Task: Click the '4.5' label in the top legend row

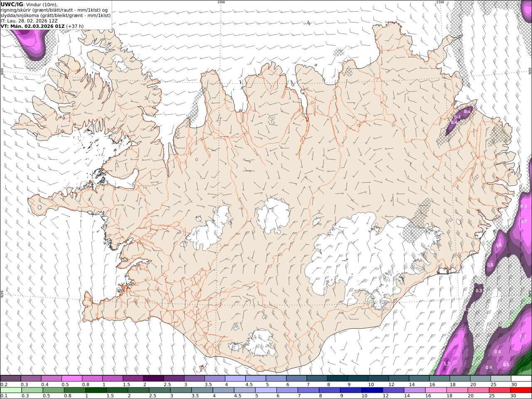Action: click(249, 384)
